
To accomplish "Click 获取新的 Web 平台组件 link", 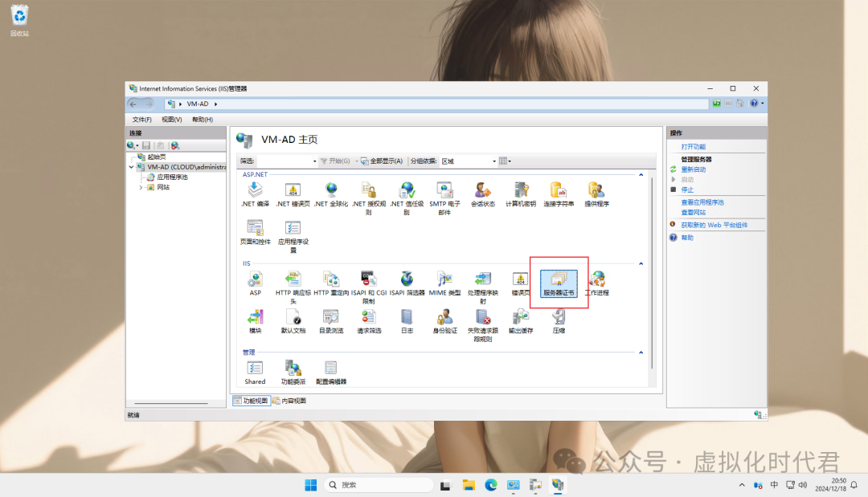I will [x=714, y=225].
